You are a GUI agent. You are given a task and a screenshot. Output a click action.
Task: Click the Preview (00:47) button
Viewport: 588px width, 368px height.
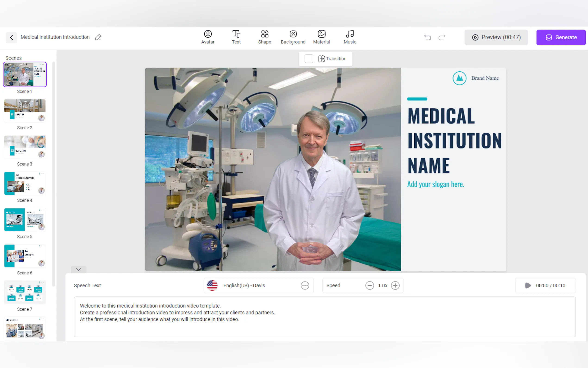(x=496, y=37)
